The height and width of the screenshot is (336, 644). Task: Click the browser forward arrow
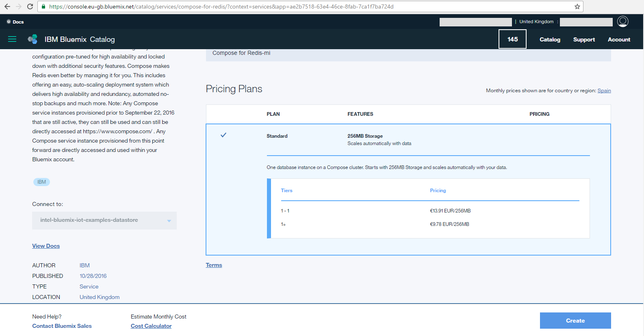pos(19,7)
